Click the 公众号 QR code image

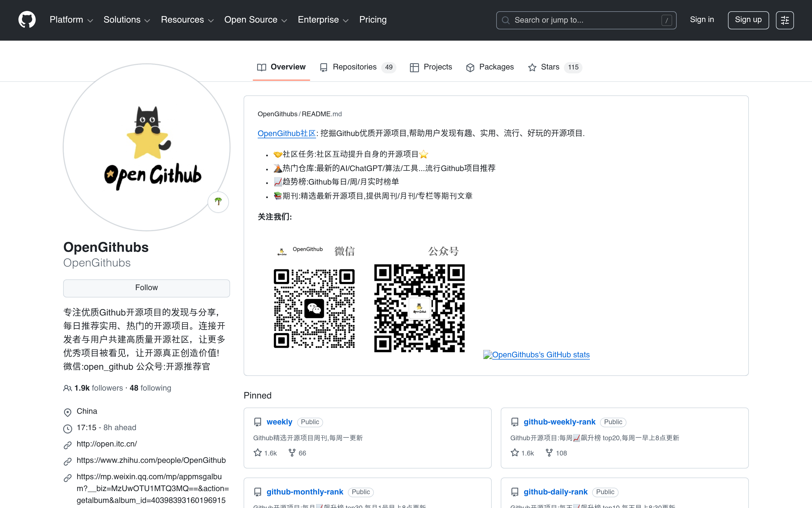click(x=420, y=308)
